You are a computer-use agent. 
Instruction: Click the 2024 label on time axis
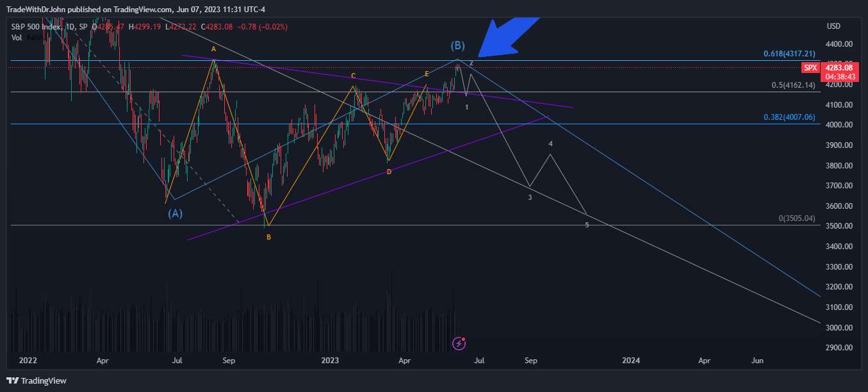(632, 361)
